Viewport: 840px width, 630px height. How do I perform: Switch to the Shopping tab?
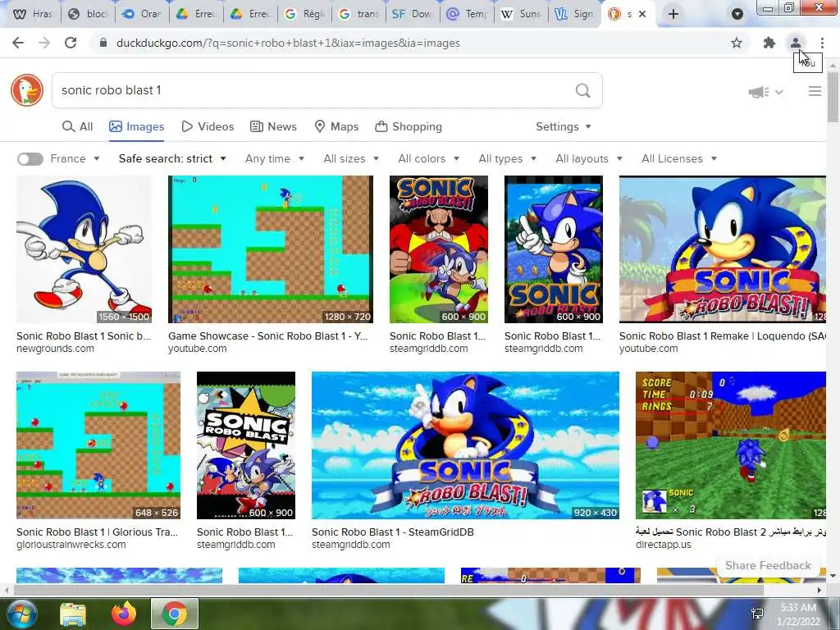pyautogui.click(x=409, y=126)
